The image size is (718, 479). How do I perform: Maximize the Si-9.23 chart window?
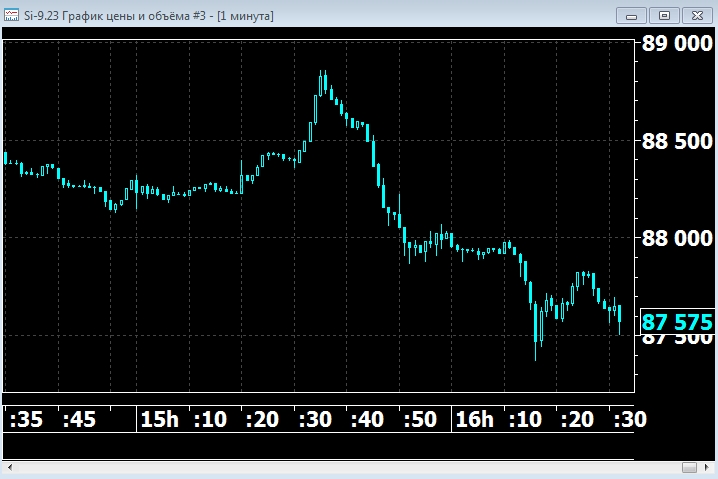[663, 15]
